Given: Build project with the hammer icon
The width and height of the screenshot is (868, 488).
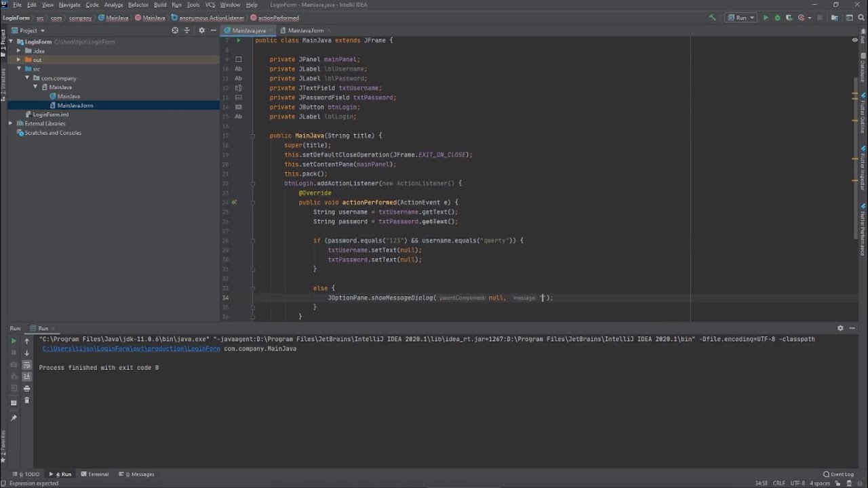Looking at the screenshot, I should (712, 18).
